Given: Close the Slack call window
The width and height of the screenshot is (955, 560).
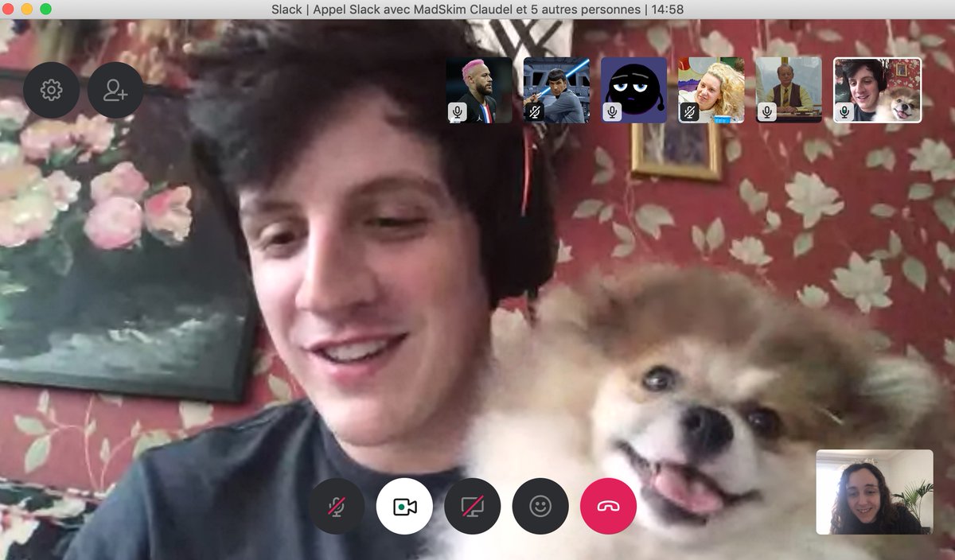Looking at the screenshot, I should (x=9, y=9).
